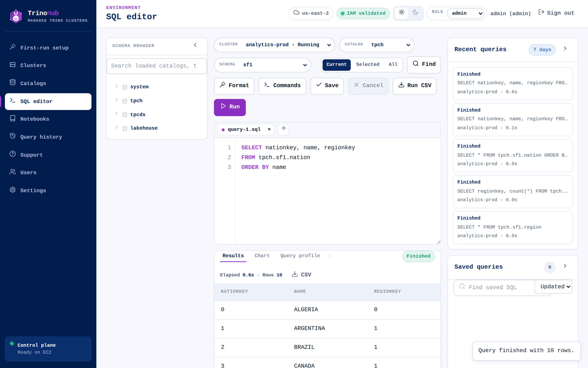
Task: Select the tpcds catalog label
Action: pyautogui.click(x=138, y=114)
